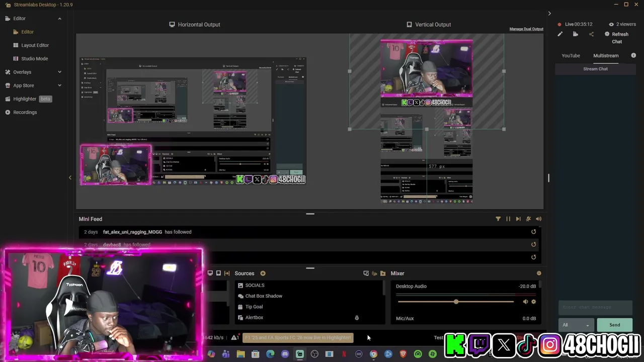Click the Manage Dual Output link
Image resolution: width=644 pixels, height=362 pixels.
[526, 29]
